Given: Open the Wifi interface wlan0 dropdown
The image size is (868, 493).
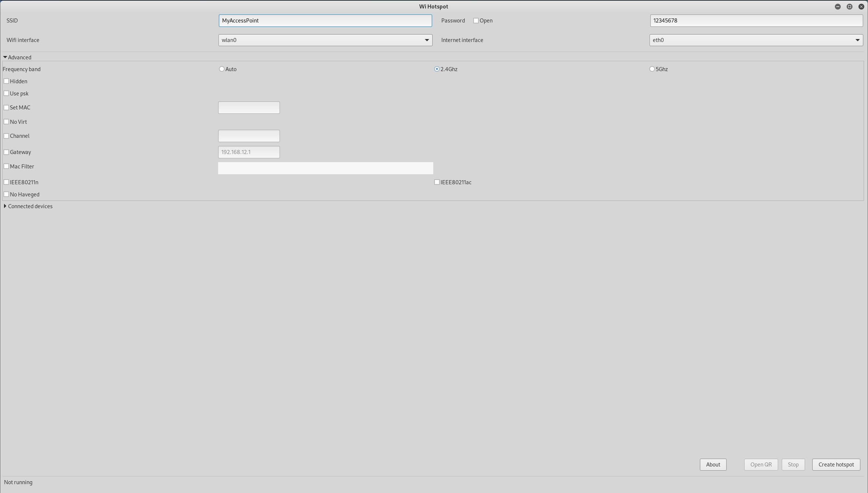Looking at the screenshot, I should pyautogui.click(x=325, y=40).
